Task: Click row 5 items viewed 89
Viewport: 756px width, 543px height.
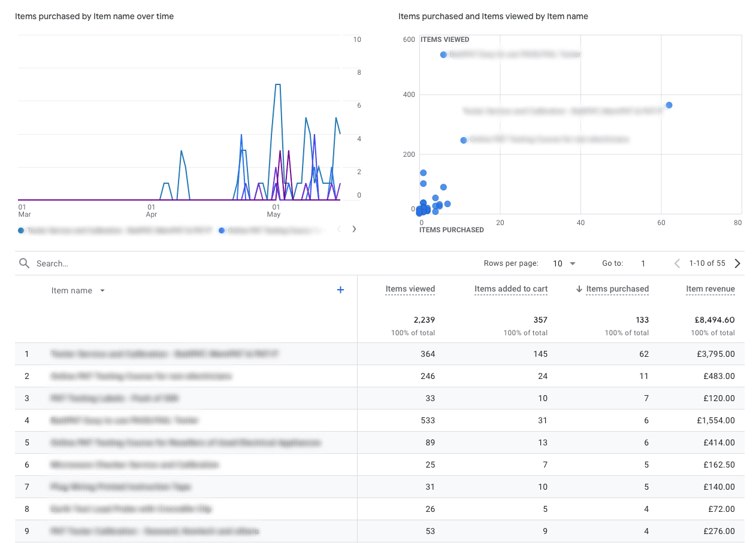Action: (430, 442)
